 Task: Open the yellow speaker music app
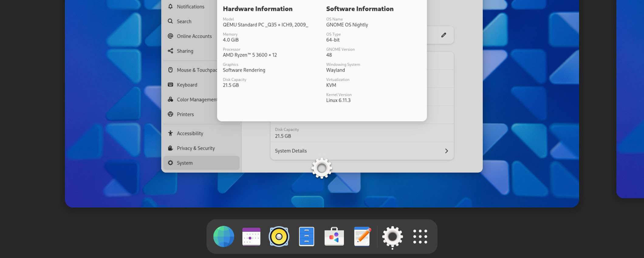pos(279,236)
